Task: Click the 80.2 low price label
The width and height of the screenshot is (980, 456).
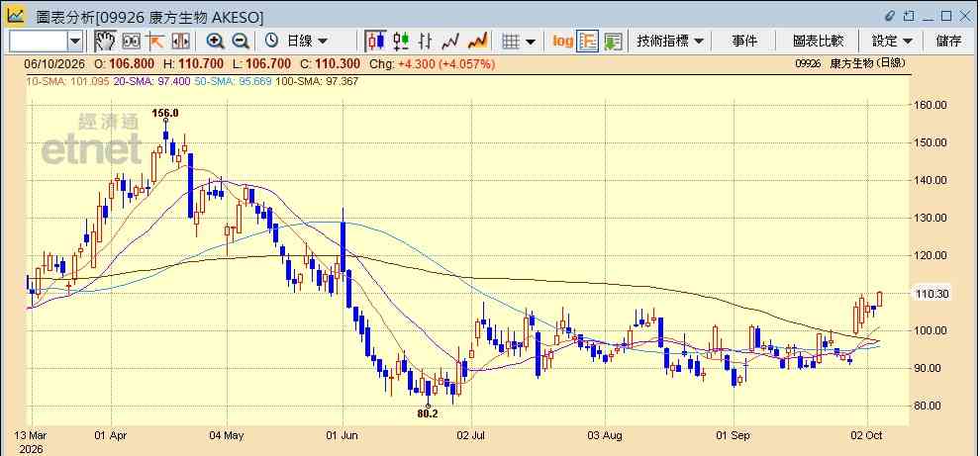Action: coord(428,412)
